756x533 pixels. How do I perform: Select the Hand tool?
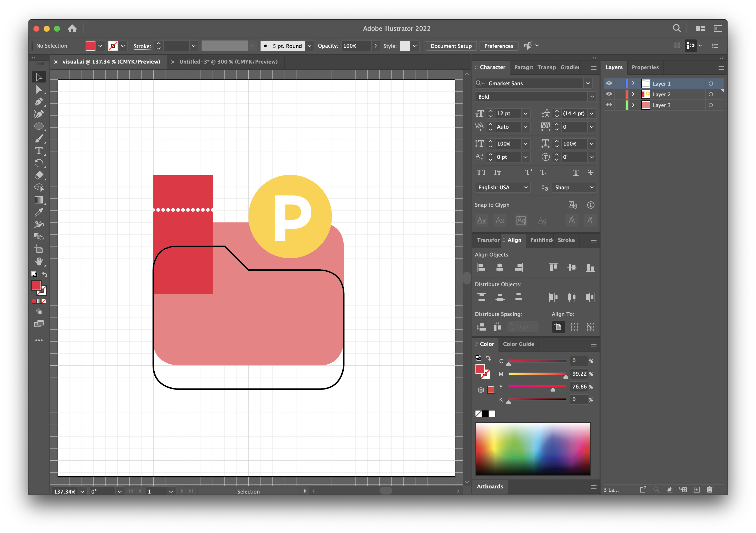point(39,262)
